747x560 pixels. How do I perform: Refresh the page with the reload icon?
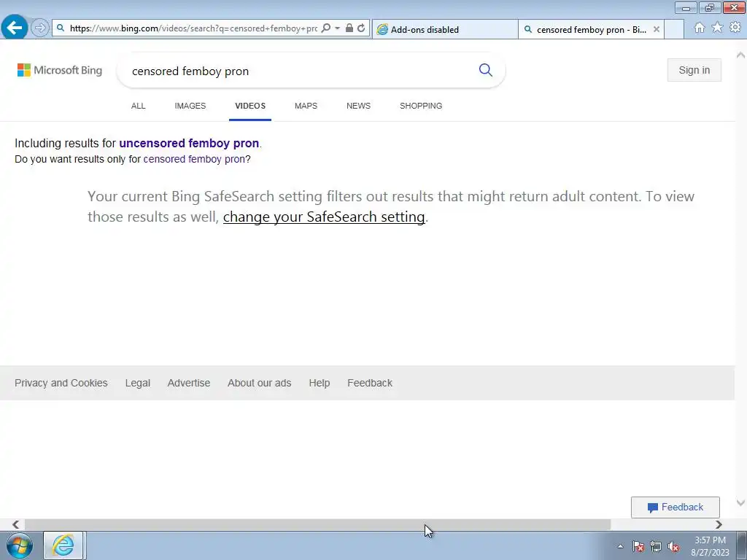[361, 28]
